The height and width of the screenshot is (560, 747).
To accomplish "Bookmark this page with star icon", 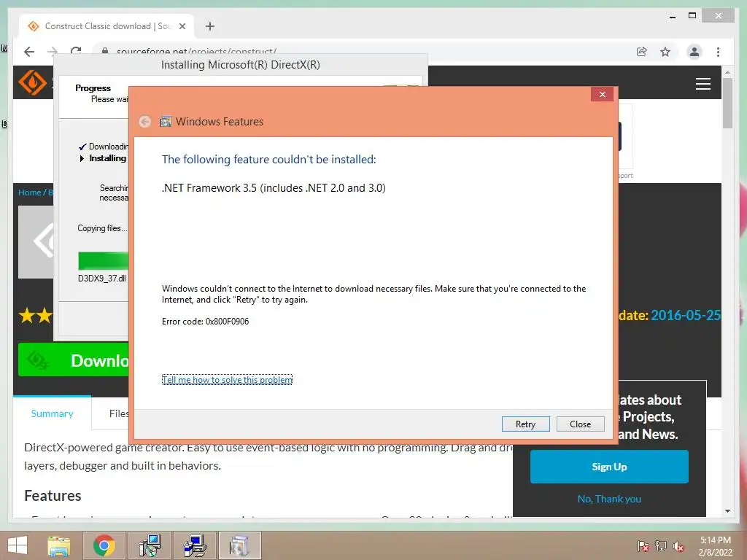I will [x=665, y=52].
